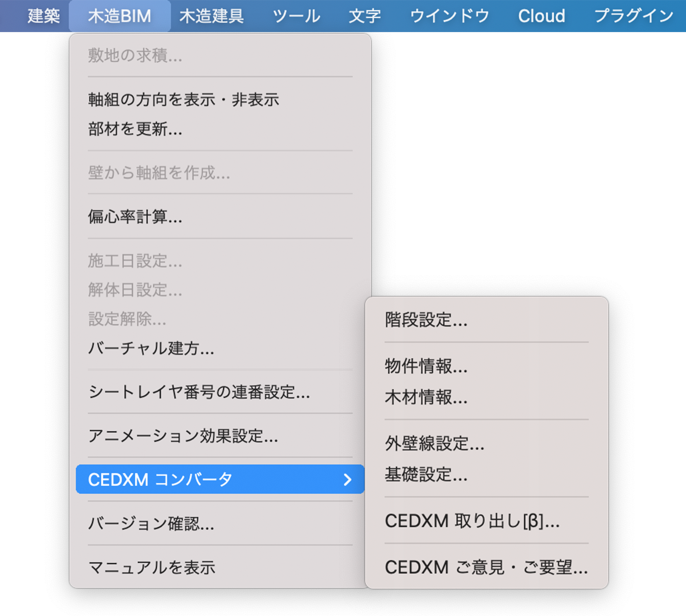This screenshot has height=616, width=686.
Task: Select バージョン確認... entry
Action: coord(220,524)
